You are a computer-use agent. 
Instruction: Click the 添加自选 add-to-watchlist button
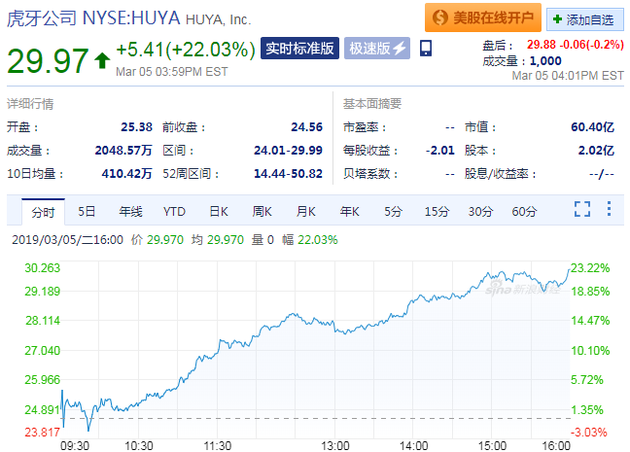585,19
